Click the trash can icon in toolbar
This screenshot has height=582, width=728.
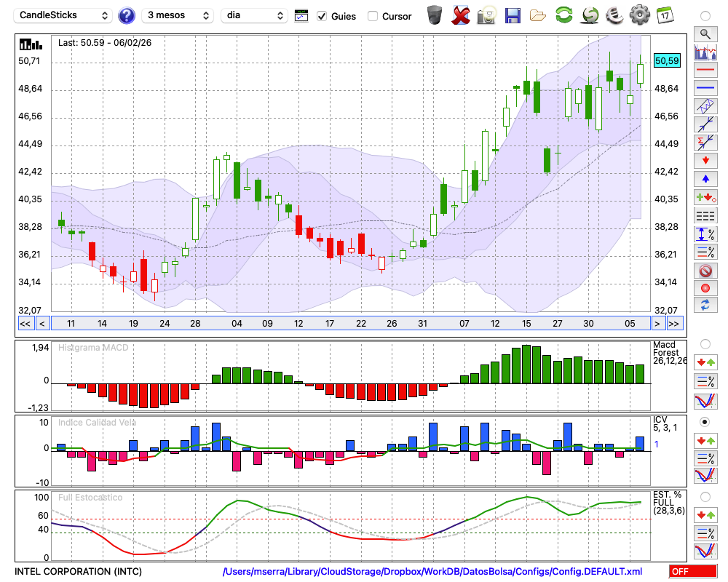click(x=435, y=15)
